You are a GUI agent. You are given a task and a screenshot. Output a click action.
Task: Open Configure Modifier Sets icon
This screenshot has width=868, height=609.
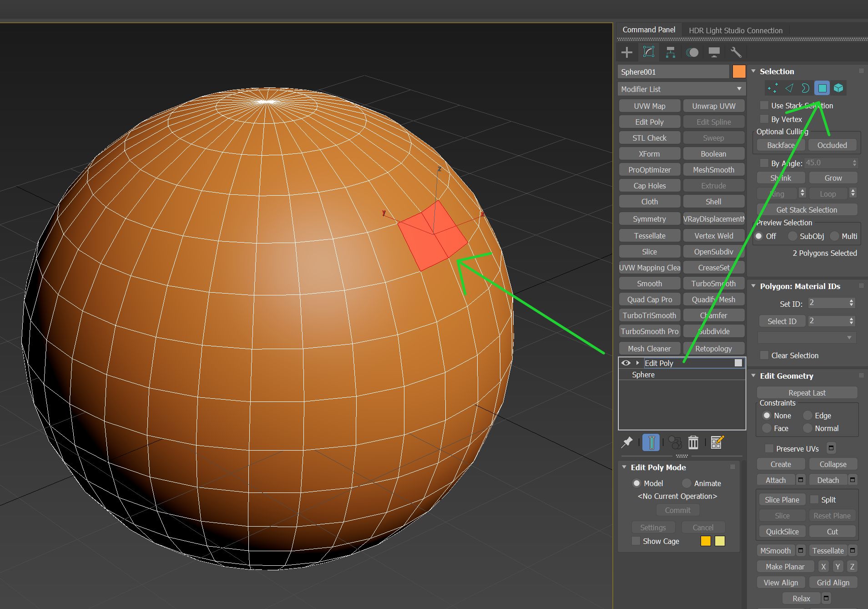pos(717,442)
